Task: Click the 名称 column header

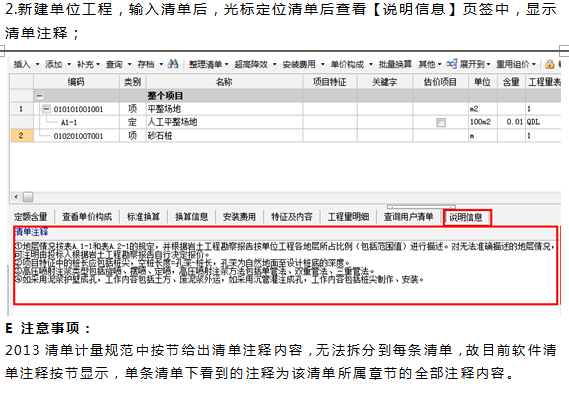Action: pos(224,82)
